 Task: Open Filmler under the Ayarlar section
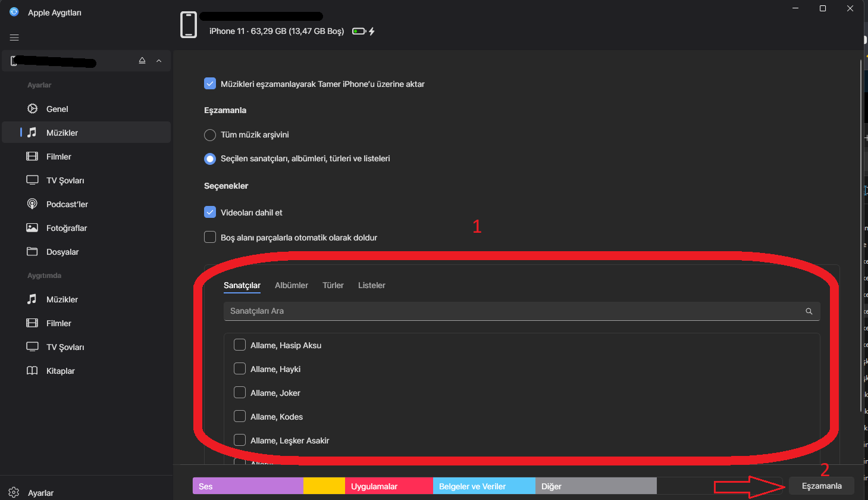[86, 157]
